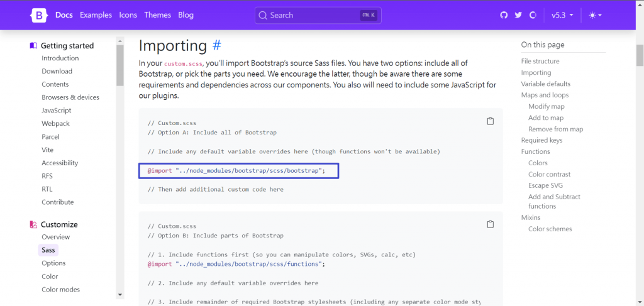Open Color under Customize
This screenshot has height=306, width=644.
tap(50, 276)
